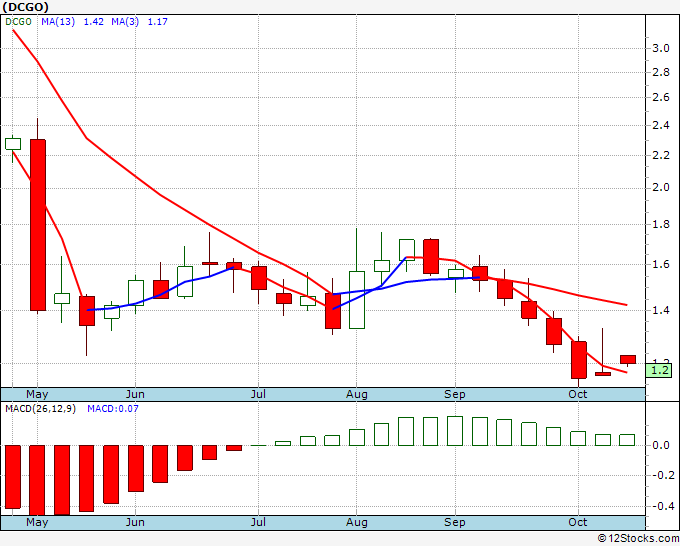Screen dimensions: 680x546
Task: Click the ©12Stocks.com credit text
Action: point(638,539)
